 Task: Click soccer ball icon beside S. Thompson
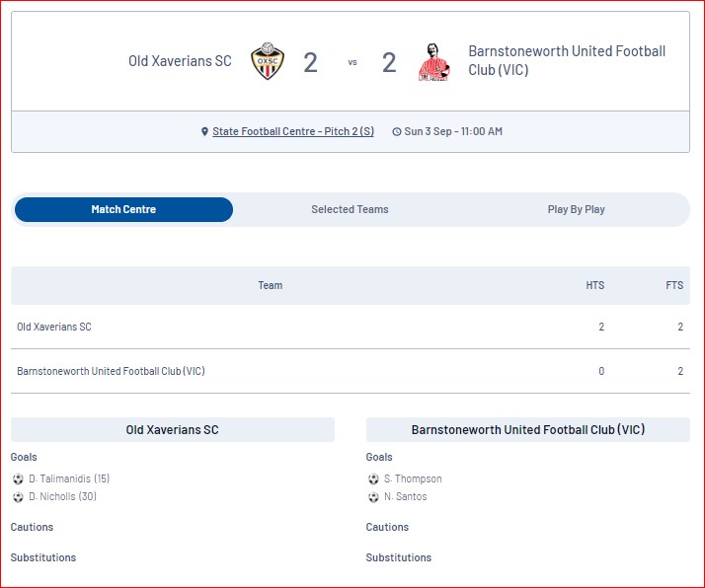click(x=373, y=478)
